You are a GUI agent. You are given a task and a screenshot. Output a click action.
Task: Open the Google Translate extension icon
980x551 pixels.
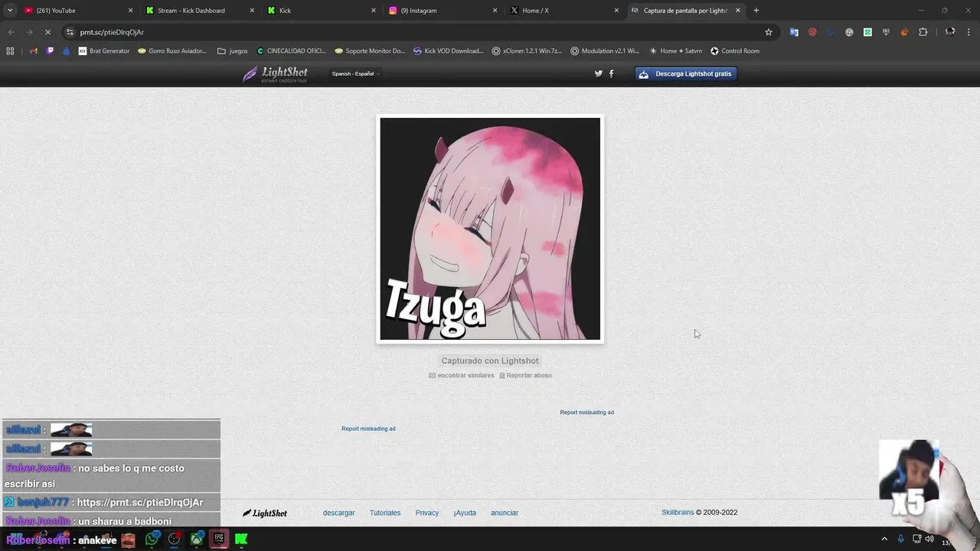794,32
